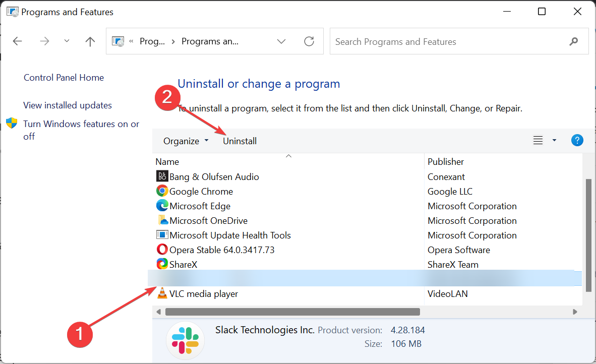Click the search magnifier icon
The width and height of the screenshot is (596, 364).
point(574,41)
